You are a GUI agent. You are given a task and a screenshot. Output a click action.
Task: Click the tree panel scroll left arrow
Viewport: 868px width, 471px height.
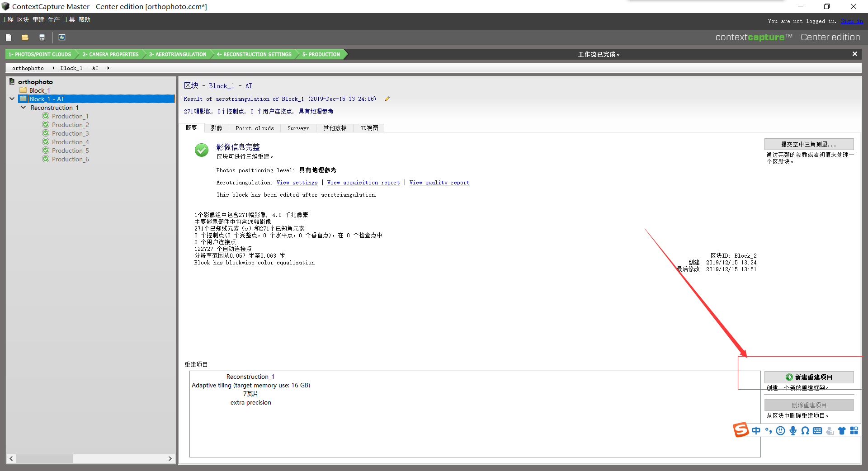pos(11,458)
